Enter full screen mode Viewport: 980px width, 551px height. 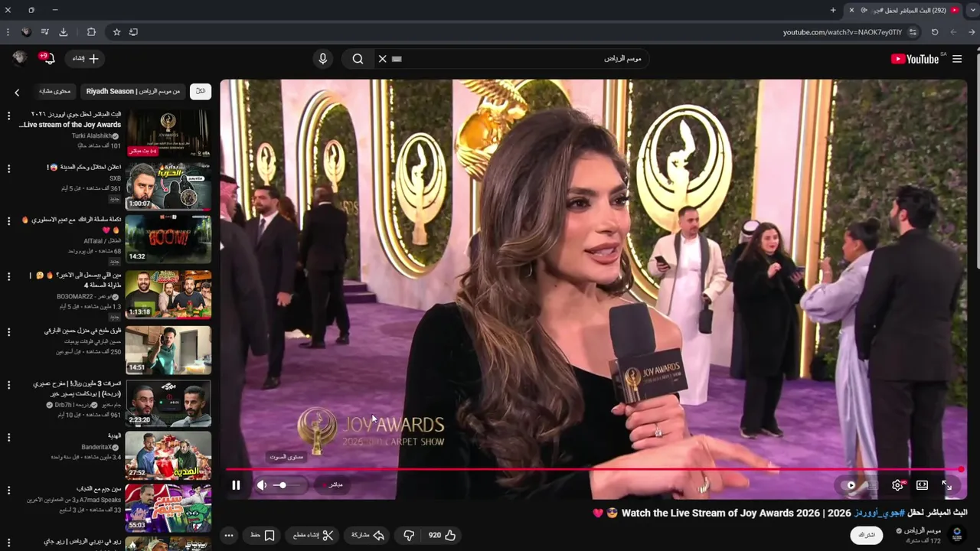point(947,485)
